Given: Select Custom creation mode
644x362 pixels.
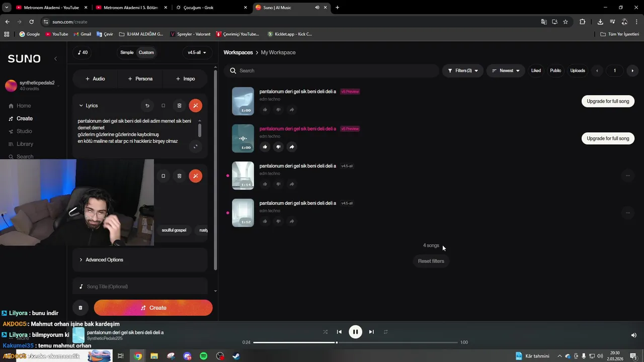Looking at the screenshot, I should pos(146,52).
